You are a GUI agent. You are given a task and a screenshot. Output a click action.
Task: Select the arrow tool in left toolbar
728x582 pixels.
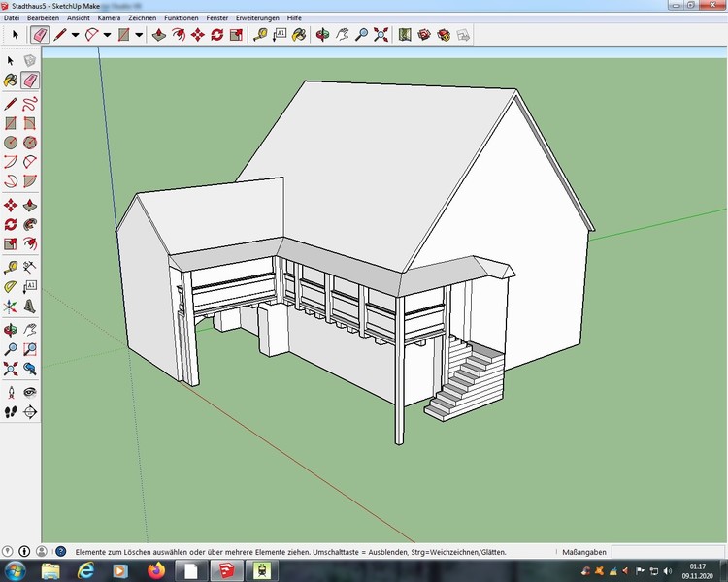[11, 61]
